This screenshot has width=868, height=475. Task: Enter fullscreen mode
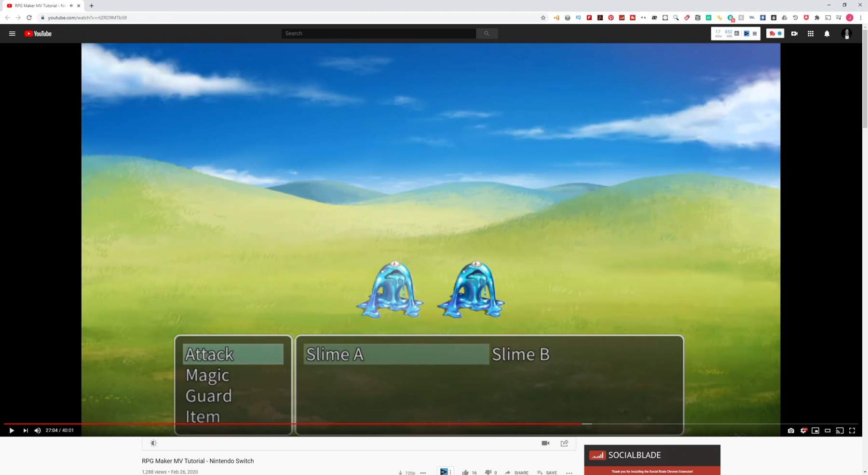[x=852, y=431]
